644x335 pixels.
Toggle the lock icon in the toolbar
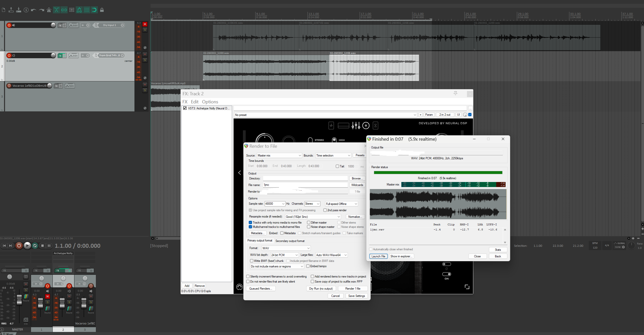tap(102, 10)
